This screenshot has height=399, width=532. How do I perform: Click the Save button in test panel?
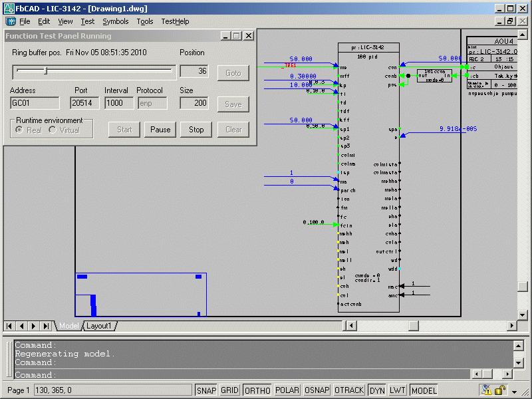coord(233,104)
